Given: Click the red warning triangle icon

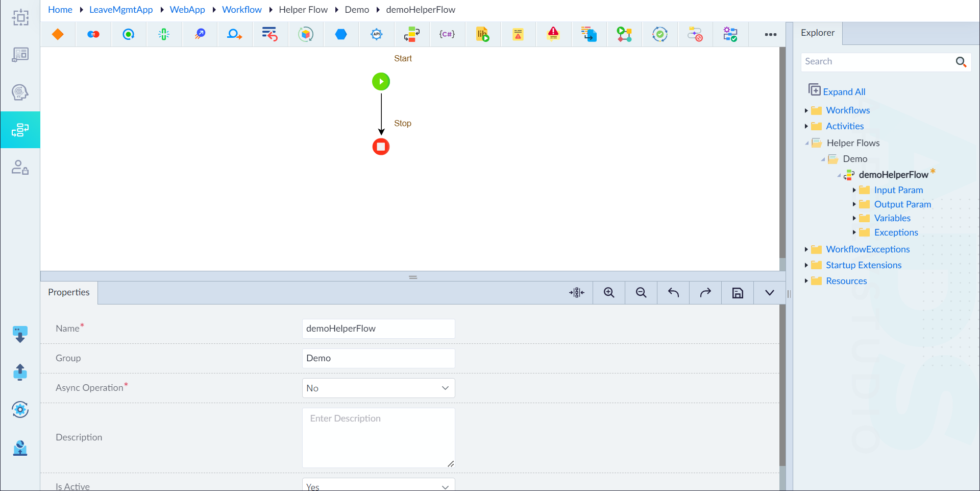Looking at the screenshot, I should coord(553,34).
